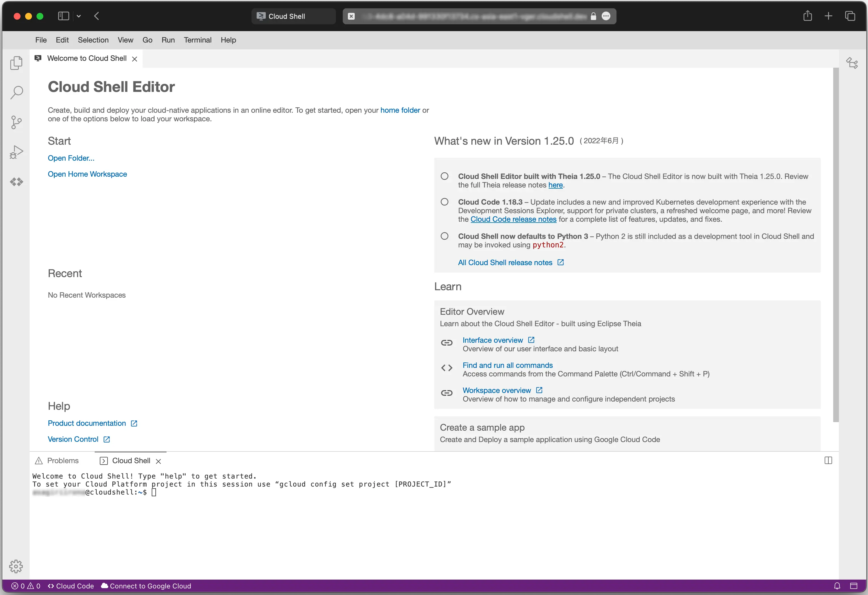Image resolution: width=868 pixels, height=595 pixels.
Task: Close the Cloud Shell terminal tab
Action: coord(158,461)
